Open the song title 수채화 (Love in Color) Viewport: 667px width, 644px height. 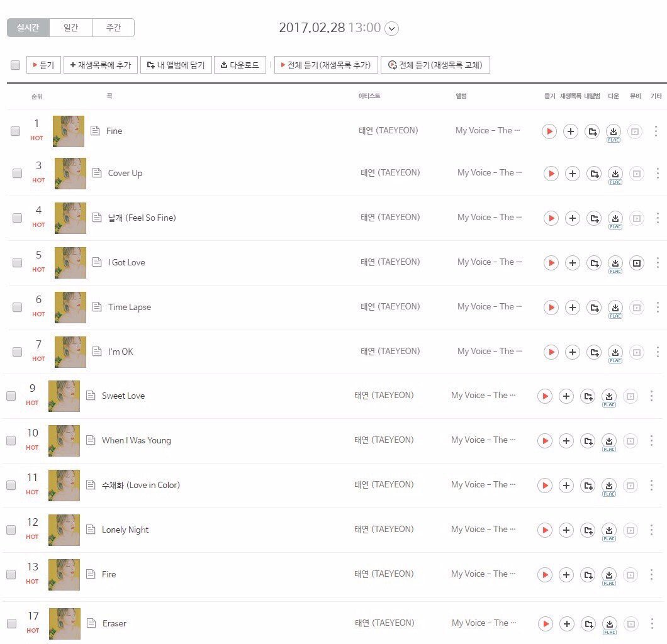pyautogui.click(x=141, y=485)
